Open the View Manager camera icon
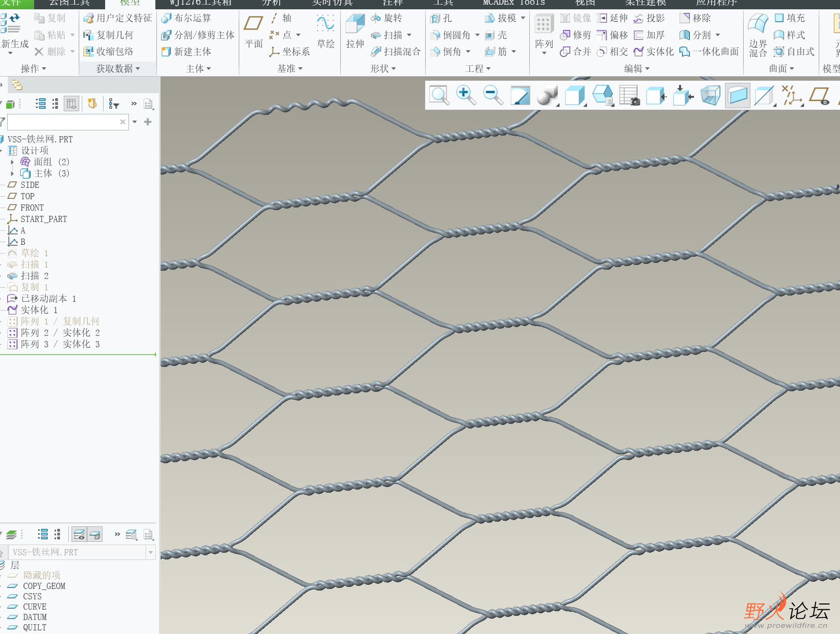 [629, 96]
